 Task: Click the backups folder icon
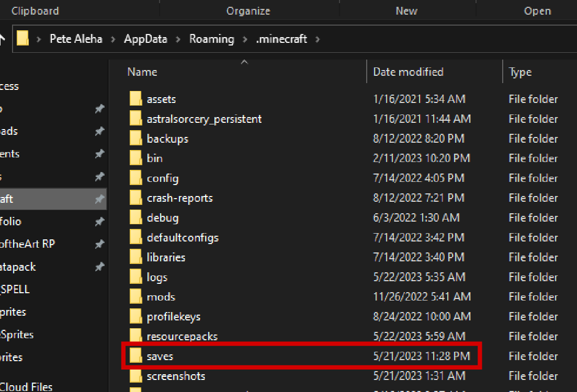point(136,139)
